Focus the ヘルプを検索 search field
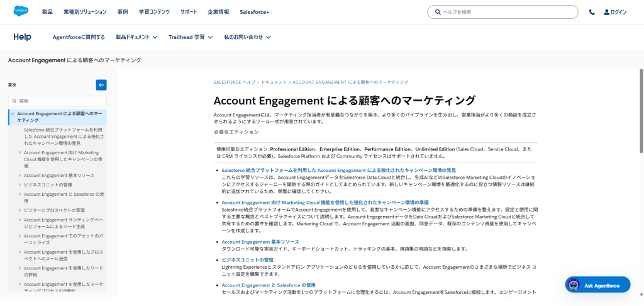This screenshot has height=306, width=644. (502, 13)
